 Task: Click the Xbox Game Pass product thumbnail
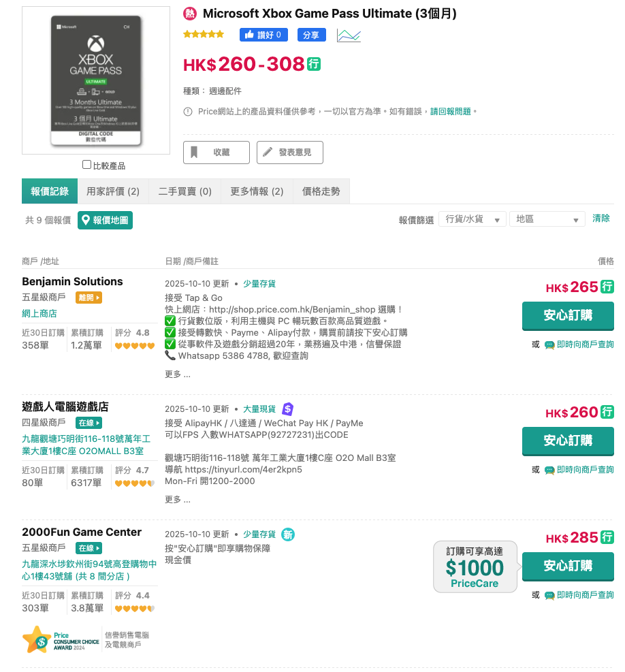point(96,80)
